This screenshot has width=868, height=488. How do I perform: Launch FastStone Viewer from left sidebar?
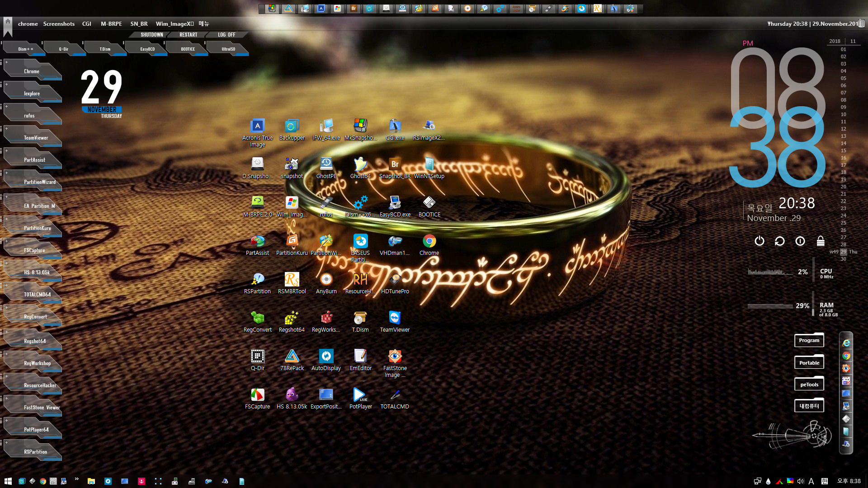pyautogui.click(x=32, y=407)
